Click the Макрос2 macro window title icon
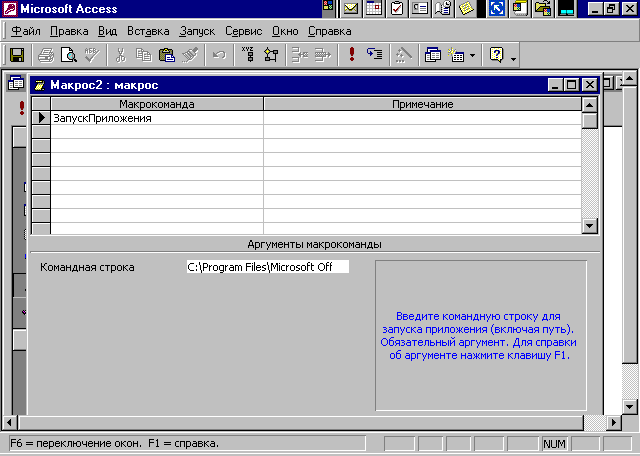The width and height of the screenshot is (640, 456). (40, 85)
